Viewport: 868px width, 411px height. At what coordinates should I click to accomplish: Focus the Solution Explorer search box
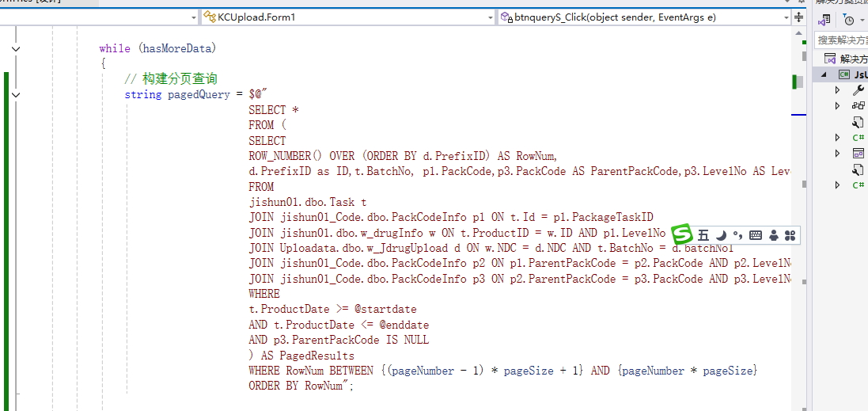pyautogui.click(x=841, y=40)
